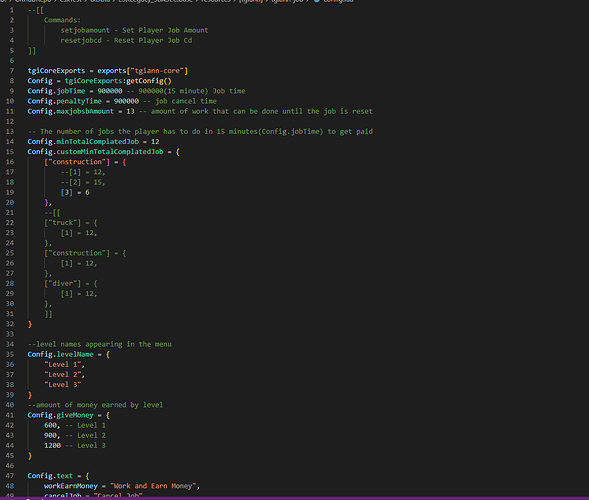Viewport: 589px width, 500px height.
Task: Click the closing ']]' on line 5
Action: tap(32, 50)
